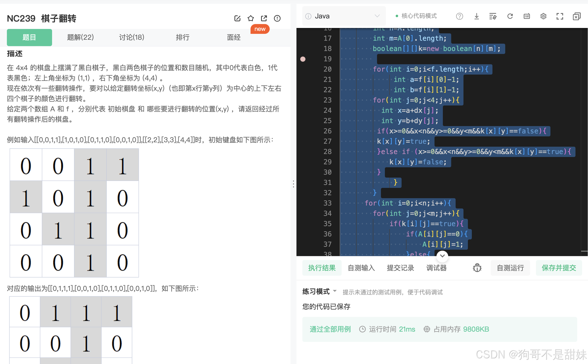
Task: Toggle breakpoint on line 19
Action: point(303,59)
